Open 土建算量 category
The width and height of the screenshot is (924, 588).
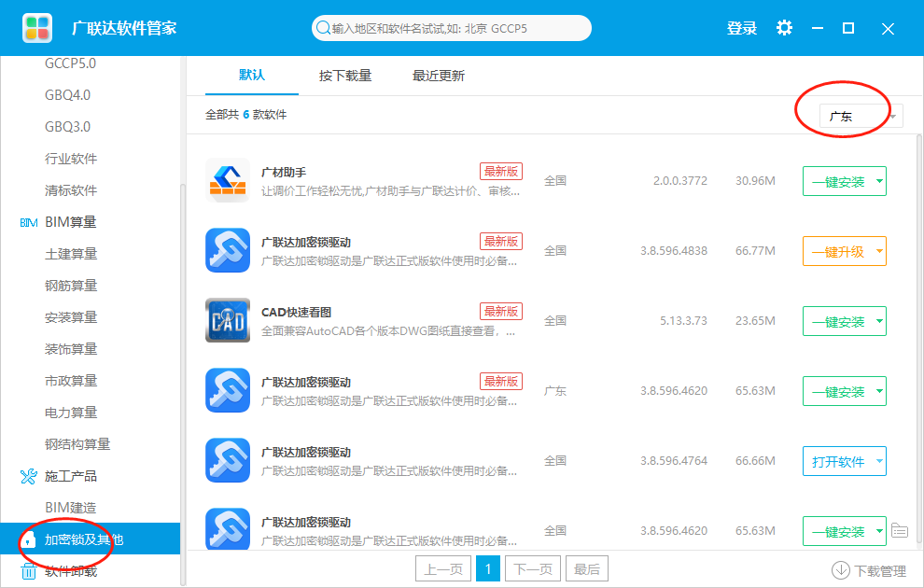pyautogui.click(x=71, y=254)
